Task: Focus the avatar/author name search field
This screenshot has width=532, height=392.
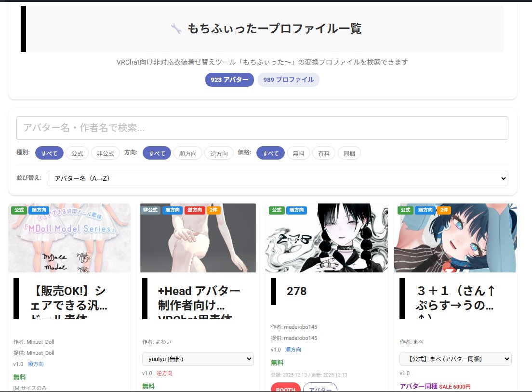Action: pos(262,128)
